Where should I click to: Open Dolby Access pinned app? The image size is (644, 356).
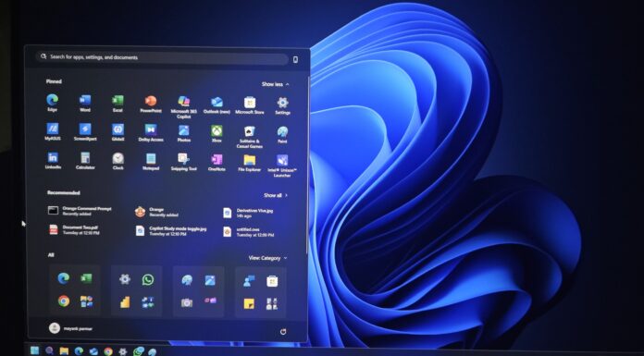151,132
